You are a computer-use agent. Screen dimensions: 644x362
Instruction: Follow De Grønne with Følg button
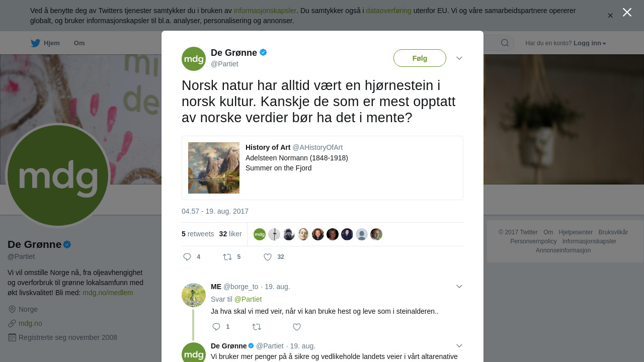(420, 58)
